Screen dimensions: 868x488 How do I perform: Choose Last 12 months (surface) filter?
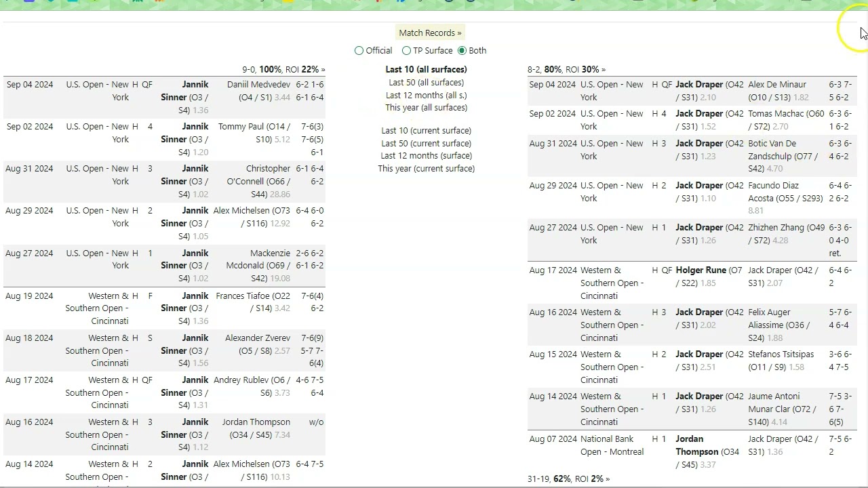click(426, 156)
